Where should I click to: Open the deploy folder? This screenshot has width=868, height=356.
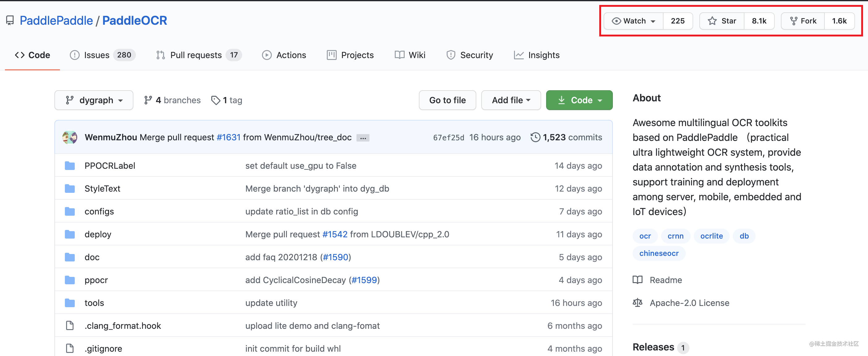tap(98, 234)
